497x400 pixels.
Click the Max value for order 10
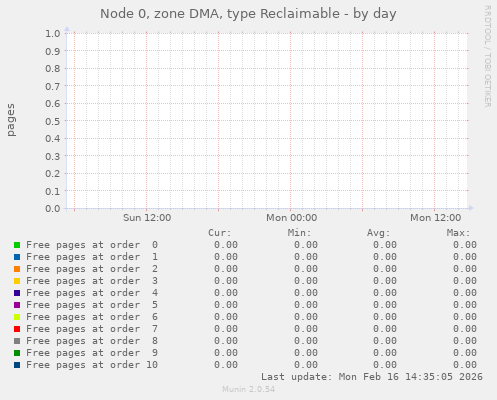pyautogui.click(x=465, y=365)
